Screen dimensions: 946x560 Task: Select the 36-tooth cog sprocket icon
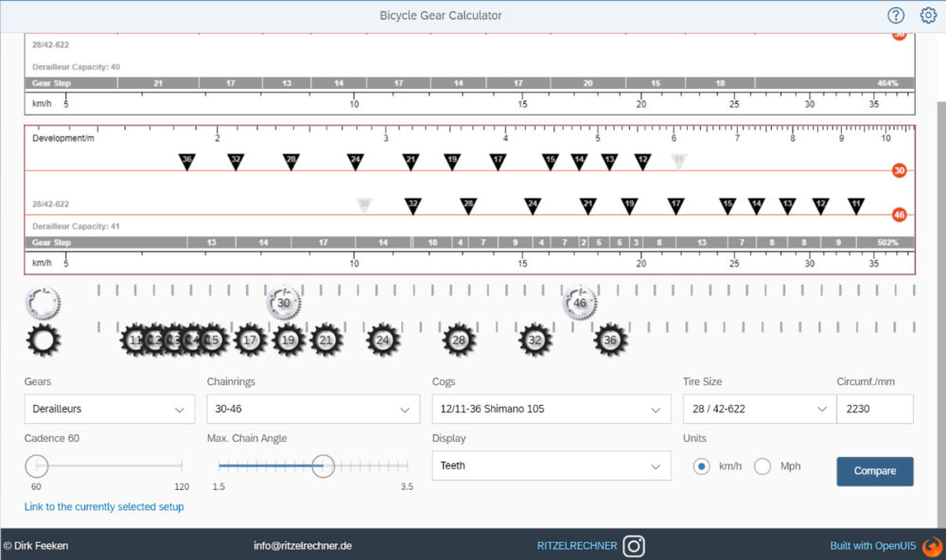coord(610,340)
